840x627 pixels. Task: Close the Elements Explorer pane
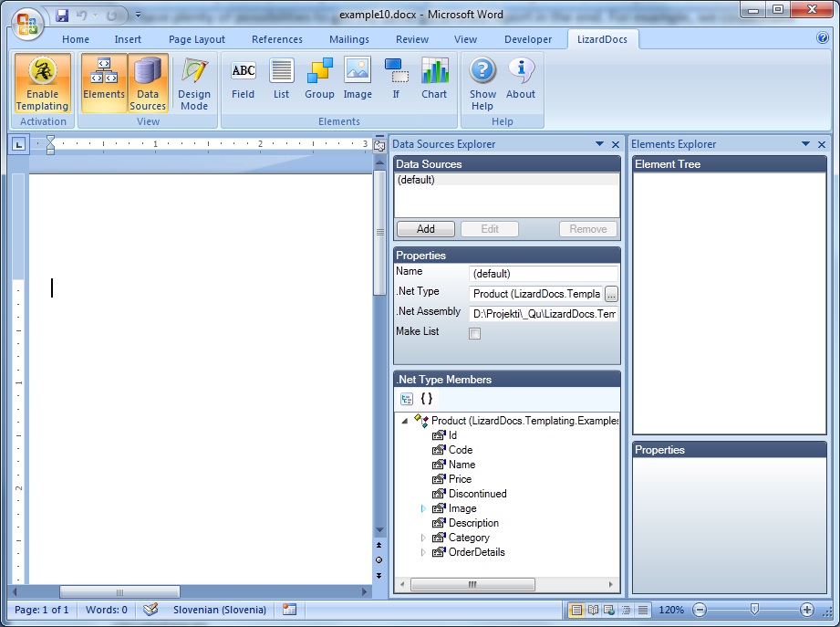point(822,144)
